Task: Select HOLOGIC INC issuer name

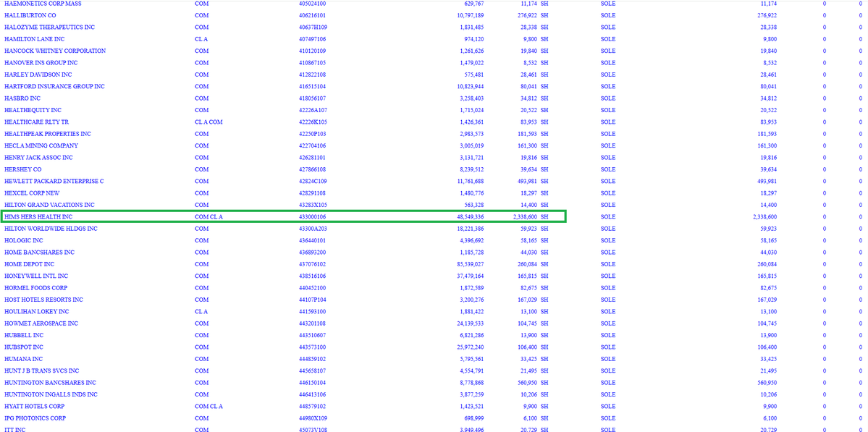Action: pyautogui.click(x=24, y=241)
